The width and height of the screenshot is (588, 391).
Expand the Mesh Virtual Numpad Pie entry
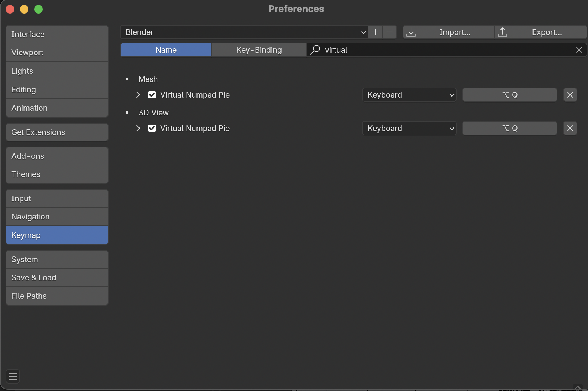click(x=138, y=95)
